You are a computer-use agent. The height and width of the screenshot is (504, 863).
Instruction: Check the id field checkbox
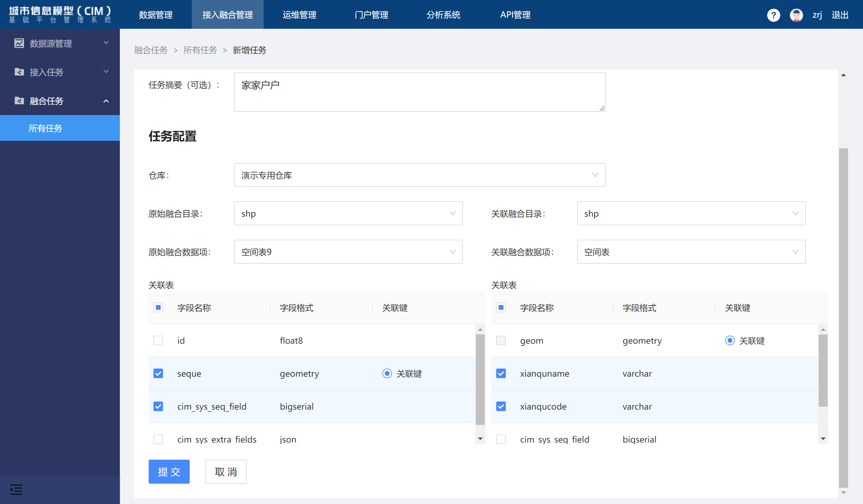click(158, 340)
